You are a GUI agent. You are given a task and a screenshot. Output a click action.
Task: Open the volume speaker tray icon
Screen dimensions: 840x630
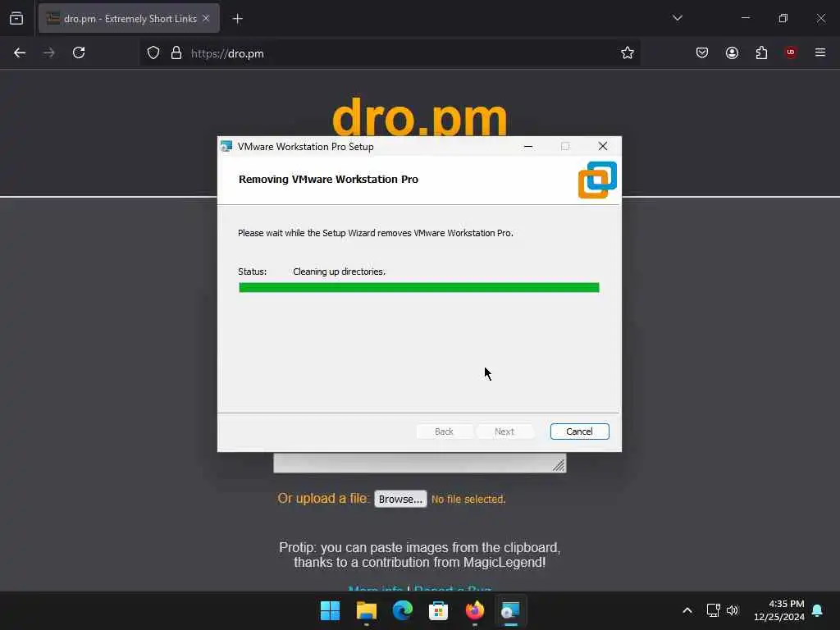(733, 610)
